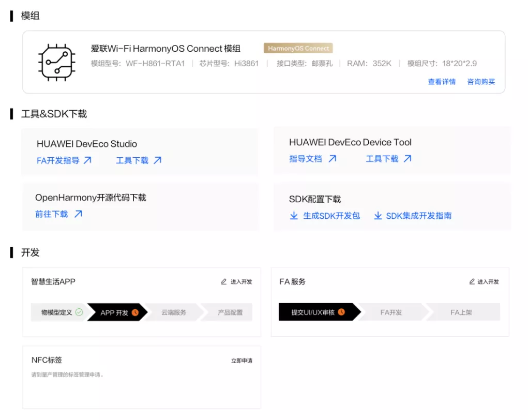This screenshot has height=420, width=528.
Task: Click the chip module icon for the Wi-Fi module
Action: (x=57, y=64)
